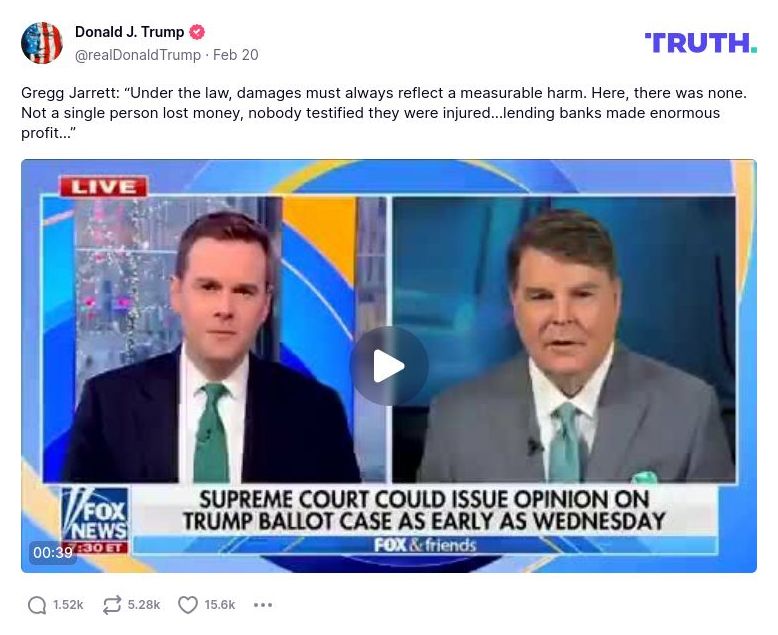Screen dimensions: 778x635
Task: Click the Supreme Court headline banner
Action: tap(424, 510)
